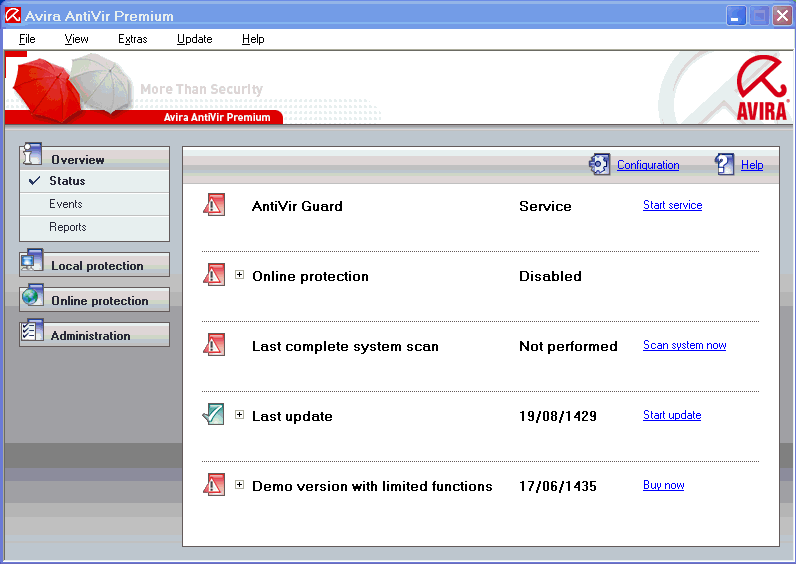Viewport: 796px width, 564px height.
Task: Open the File menu
Action: 27,39
